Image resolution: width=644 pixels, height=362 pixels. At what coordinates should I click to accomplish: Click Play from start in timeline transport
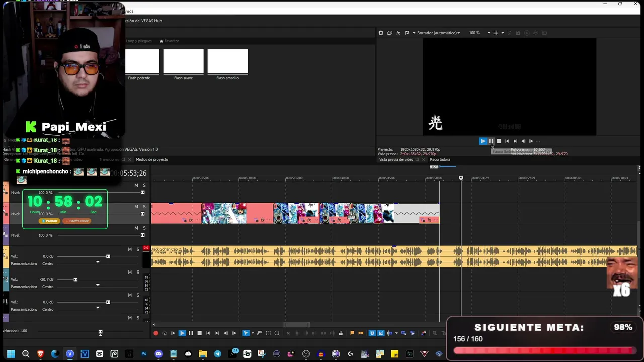pos(173,333)
